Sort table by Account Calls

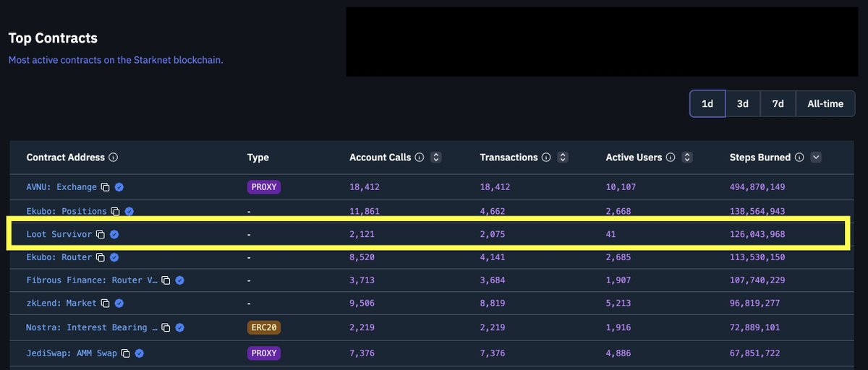pos(436,158)
